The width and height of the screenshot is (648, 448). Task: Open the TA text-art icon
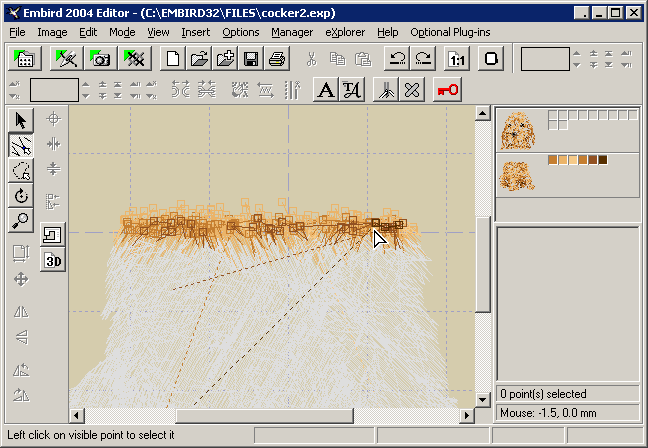[x=352, y=90]
